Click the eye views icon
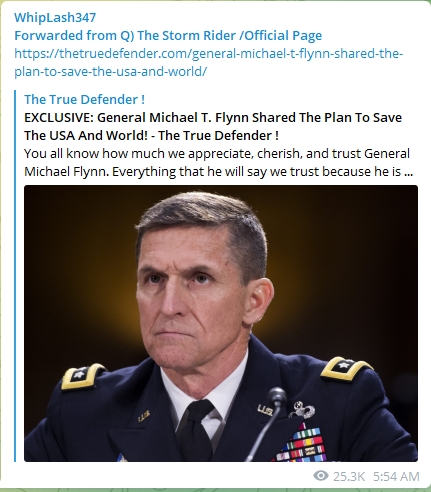 pos(321,476)
